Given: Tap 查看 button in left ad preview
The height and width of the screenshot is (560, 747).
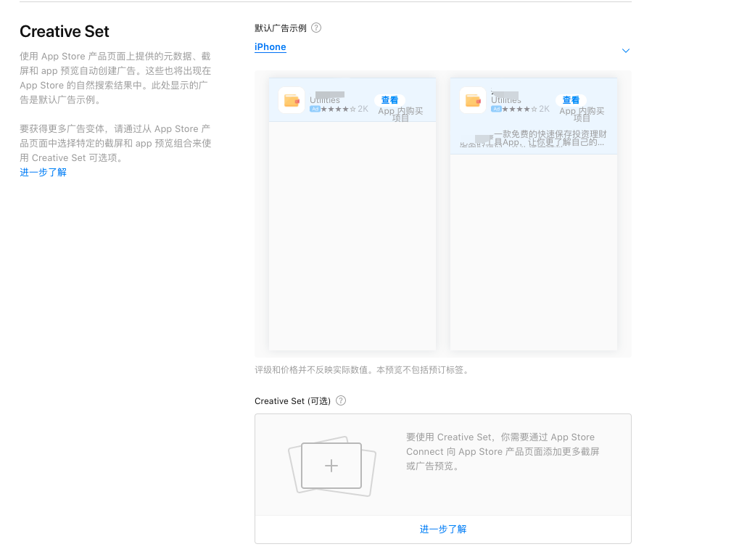Looking at the screenshot, I should click(x=389, y=100).
